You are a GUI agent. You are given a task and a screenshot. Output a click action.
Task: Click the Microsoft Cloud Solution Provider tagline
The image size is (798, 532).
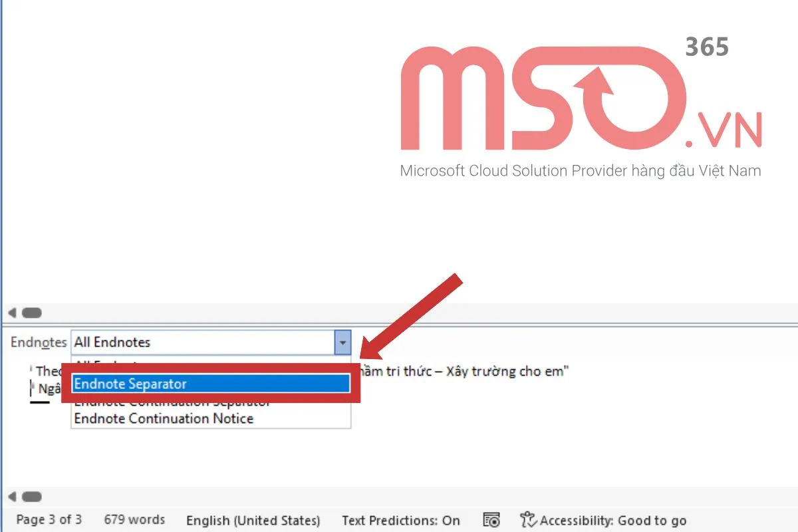point(580,171)
